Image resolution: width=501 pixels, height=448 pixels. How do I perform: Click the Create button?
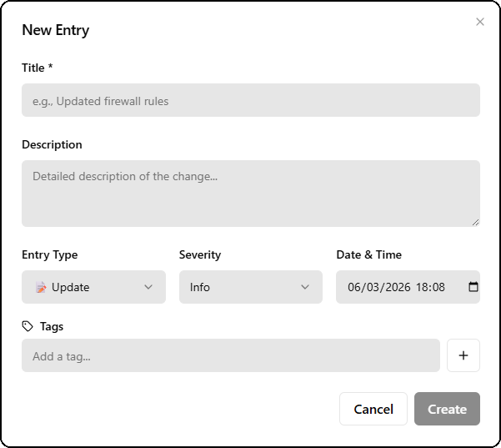(x=447, y=409)
